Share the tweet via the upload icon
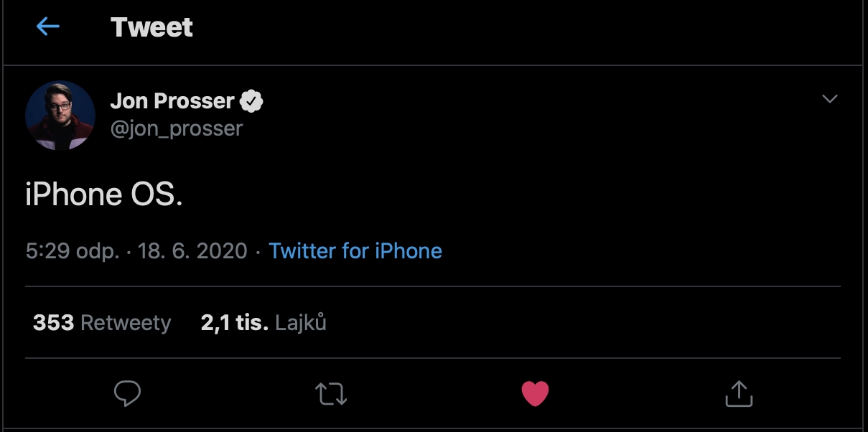The image size is (868, 432). [x=738, y=393]
